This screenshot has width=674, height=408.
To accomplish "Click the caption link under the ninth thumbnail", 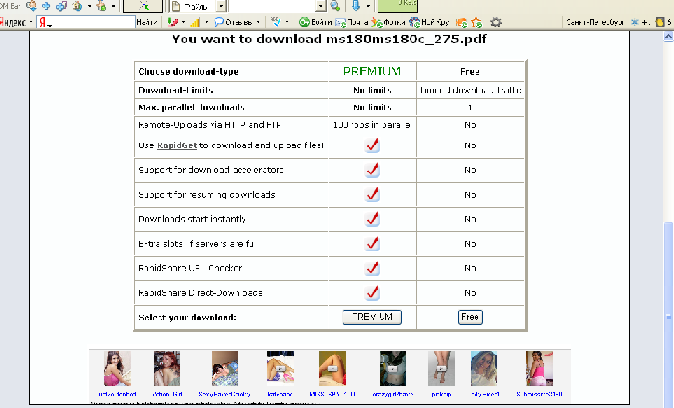I will click(539, 394).
